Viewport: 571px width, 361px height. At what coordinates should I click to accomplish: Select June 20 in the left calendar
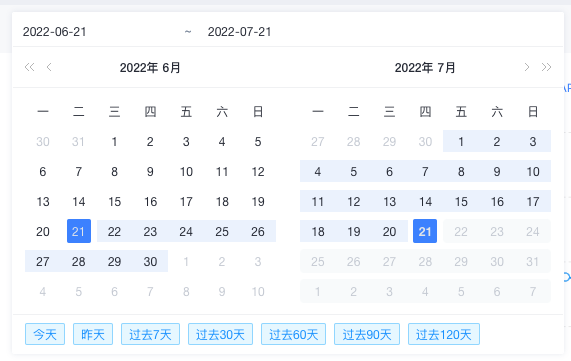(x=43, y=231)
